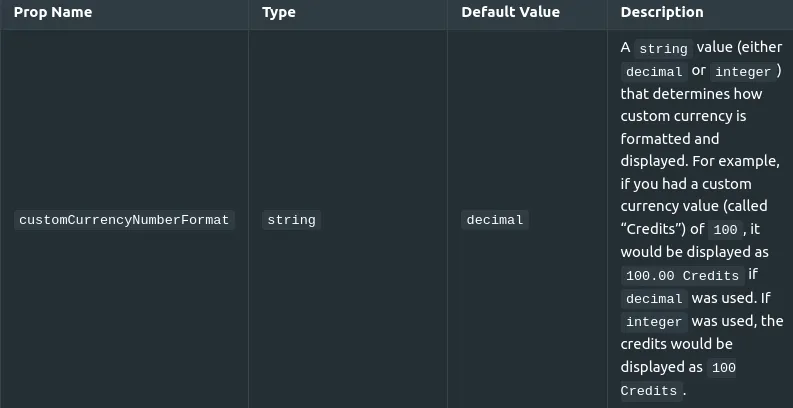793x408 pixels.
Task: Click decimal chip in Default Value column
Action: click(495, 220)
